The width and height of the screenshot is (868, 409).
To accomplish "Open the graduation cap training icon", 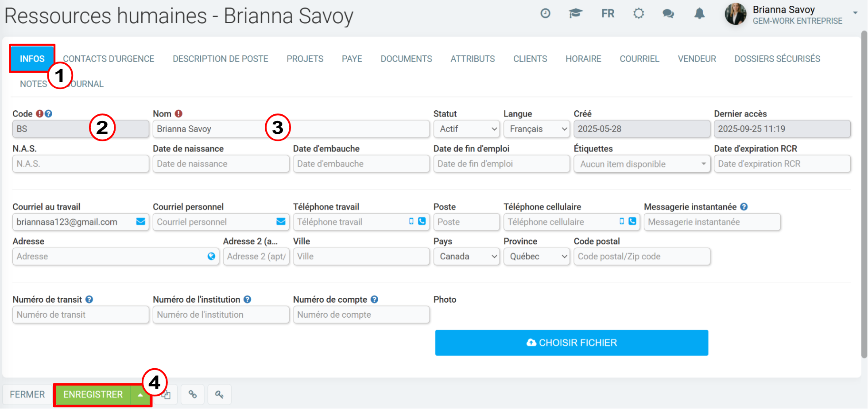I will click(575, 13).
